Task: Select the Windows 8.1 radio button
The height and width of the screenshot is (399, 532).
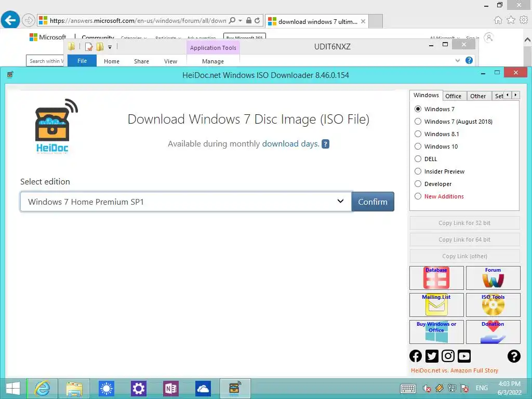Action: coord(418,134)
